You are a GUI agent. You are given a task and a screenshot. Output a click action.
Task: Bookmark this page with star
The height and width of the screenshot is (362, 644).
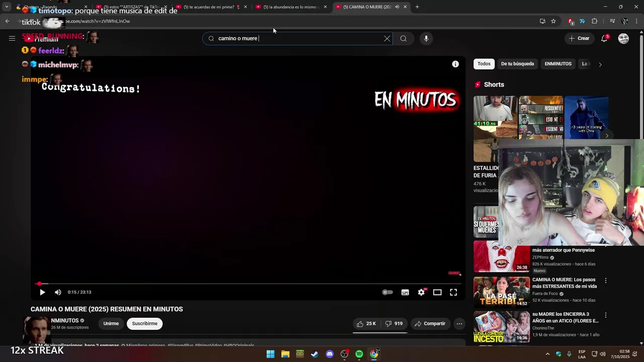coord(553,21)
